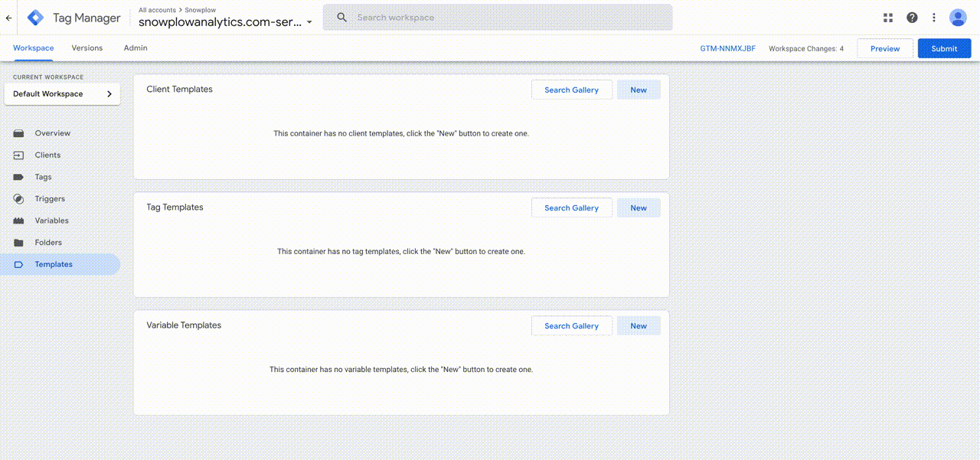
Task: Open your Google account avatar
Action: point(958,17)
